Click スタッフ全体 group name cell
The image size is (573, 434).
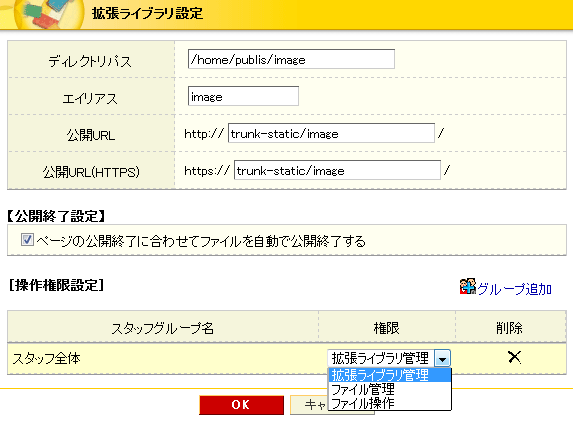tap(163, 358)
